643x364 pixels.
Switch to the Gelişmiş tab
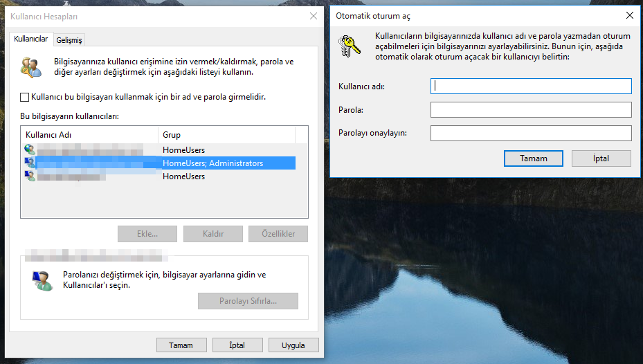pos(69,40)
